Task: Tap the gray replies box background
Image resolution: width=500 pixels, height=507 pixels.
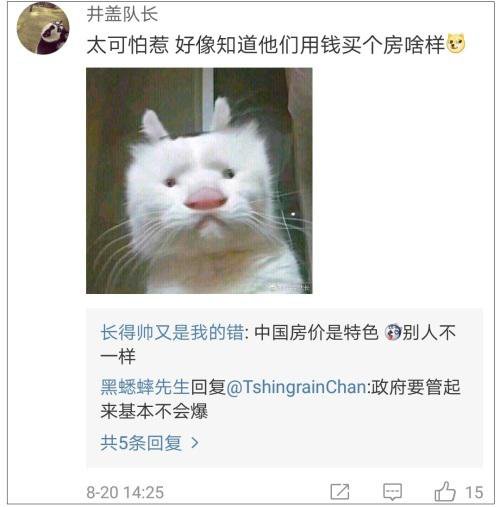Action: 284,388
